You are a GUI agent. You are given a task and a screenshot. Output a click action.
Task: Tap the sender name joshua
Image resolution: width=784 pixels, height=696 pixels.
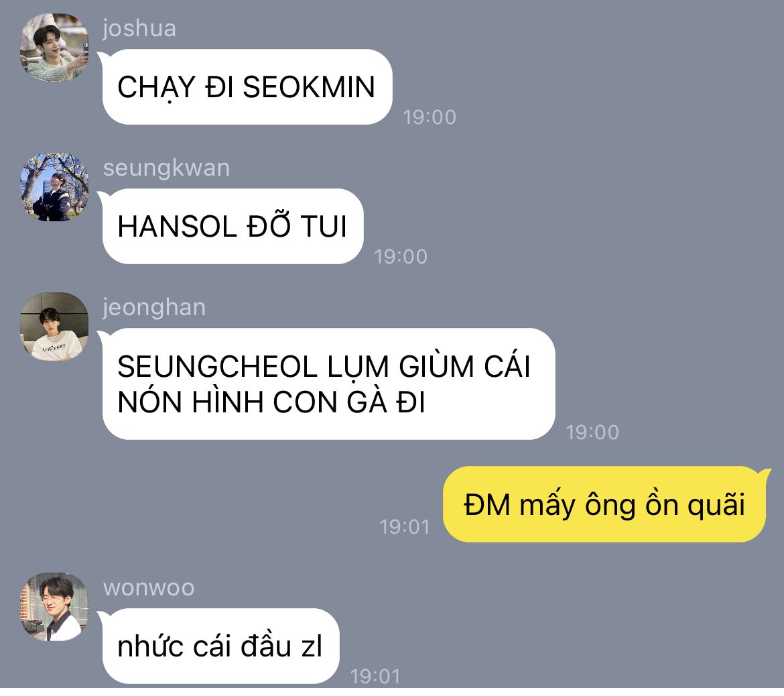[139, 29]
